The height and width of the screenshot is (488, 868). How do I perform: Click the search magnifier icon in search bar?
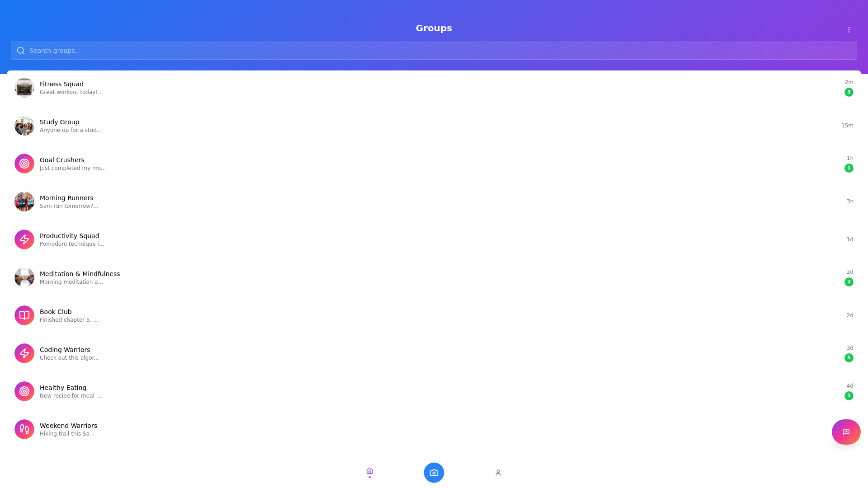21,51
